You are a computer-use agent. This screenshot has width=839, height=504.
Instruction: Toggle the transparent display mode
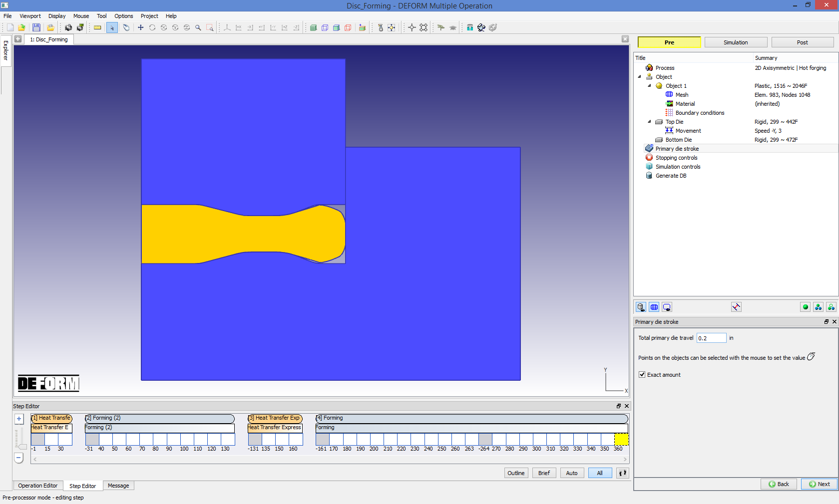[348, 27]
